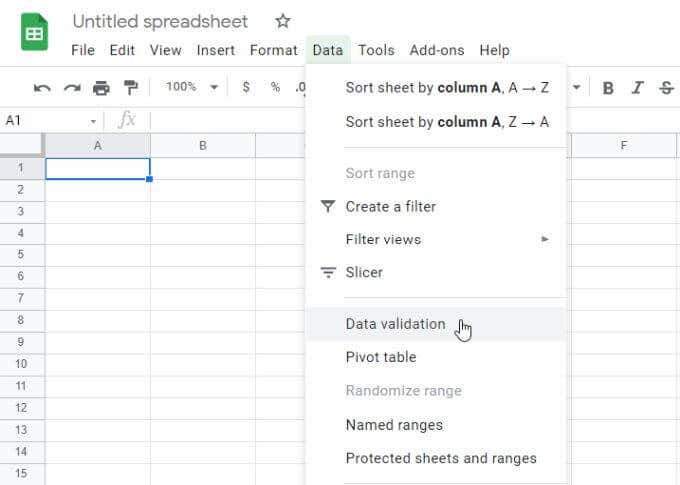
Task: Click the Format as percent button
Action: pyautogui.click(x=275, y=88)
